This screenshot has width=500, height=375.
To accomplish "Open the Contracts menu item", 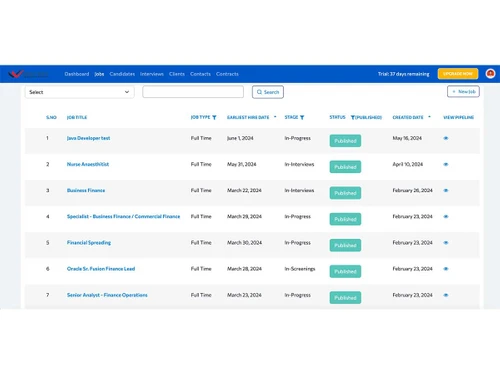I will pos(227,74).
